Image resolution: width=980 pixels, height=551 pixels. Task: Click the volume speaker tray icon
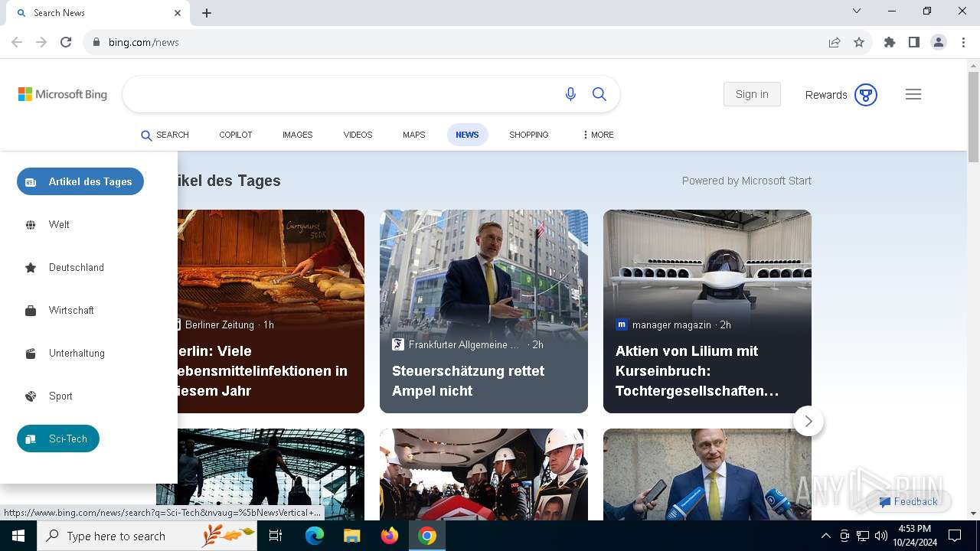[x=881, y=536]
